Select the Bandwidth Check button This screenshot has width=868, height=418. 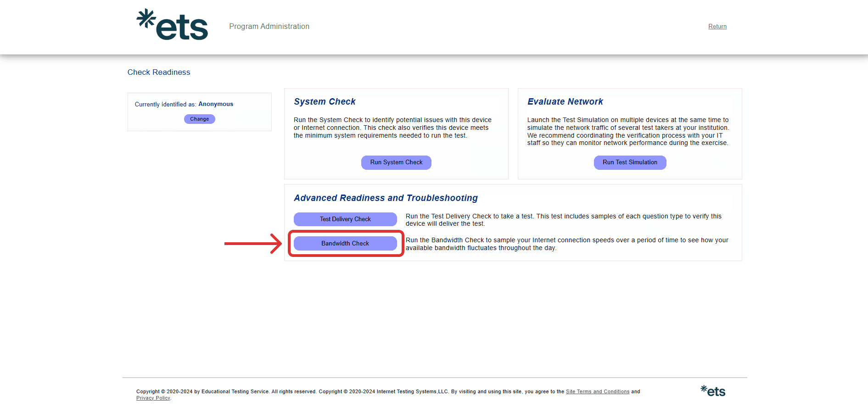pyautogui.click(x=345, y=244)
